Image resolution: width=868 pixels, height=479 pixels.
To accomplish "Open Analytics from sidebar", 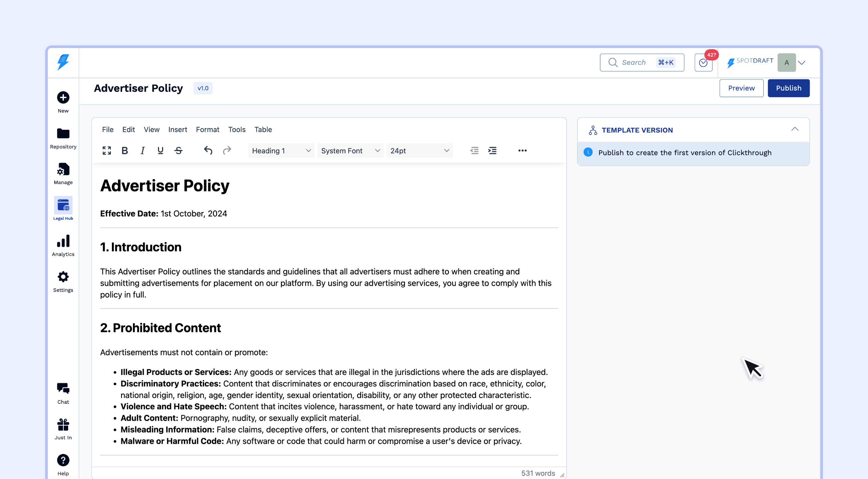I will pyautogui.click(x=63, y=245).
